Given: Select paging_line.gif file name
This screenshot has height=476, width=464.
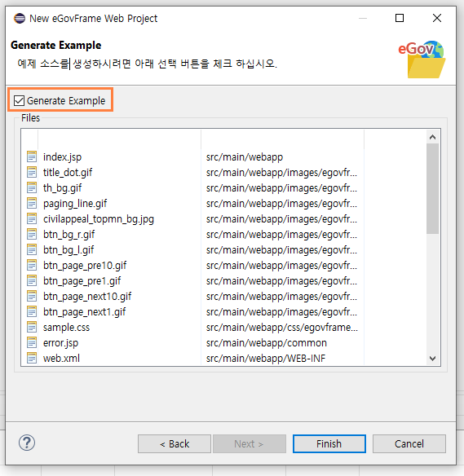Looking at the screenshot, I should [75, 204].
